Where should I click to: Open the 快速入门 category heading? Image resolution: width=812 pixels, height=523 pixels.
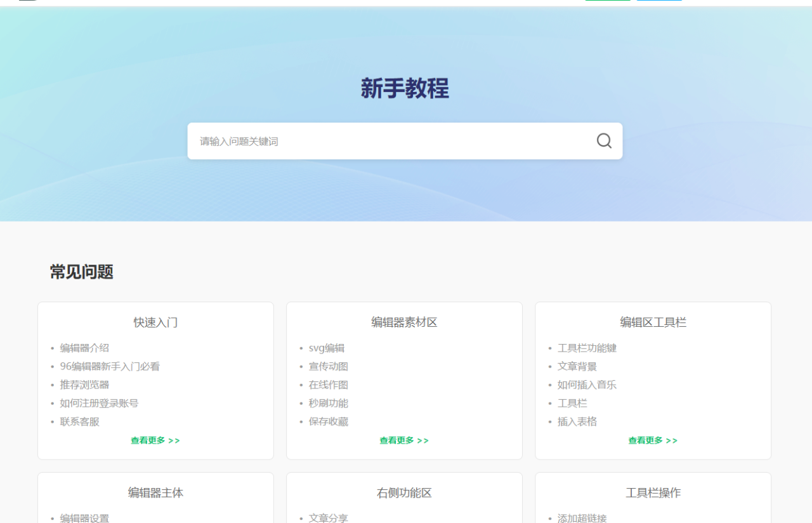(155, 322)
